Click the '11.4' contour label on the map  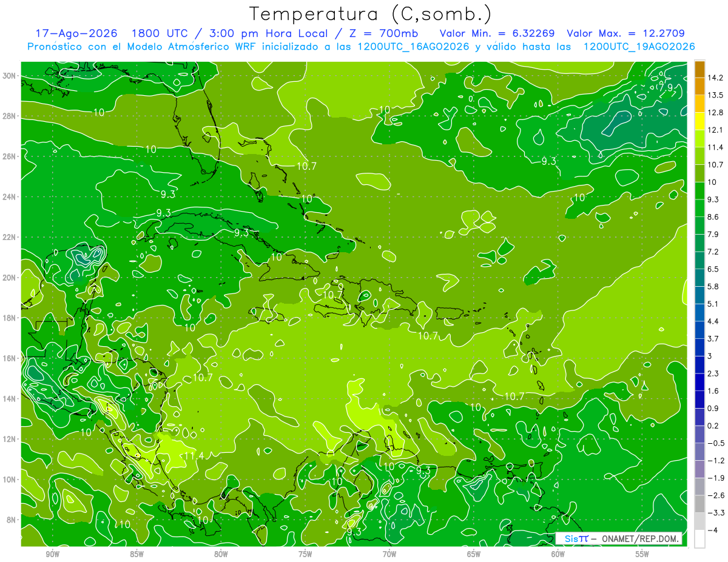click(194, 456)
